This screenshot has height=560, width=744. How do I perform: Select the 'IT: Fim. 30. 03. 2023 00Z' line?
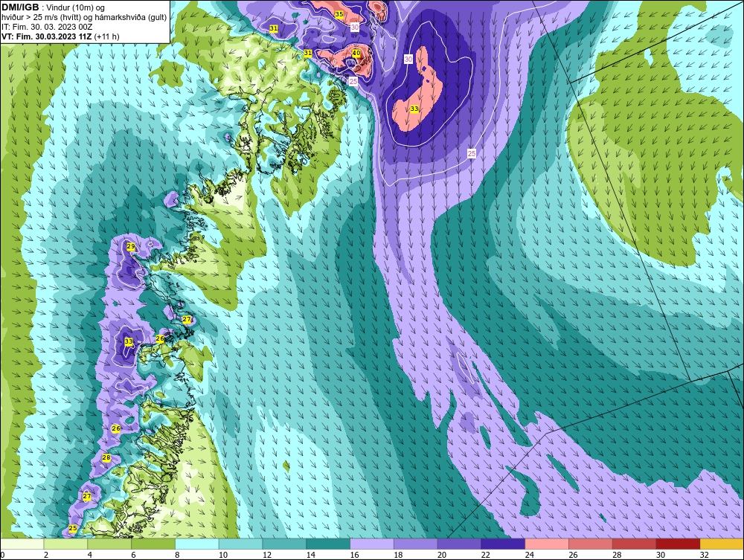click(x=47, y=27)
